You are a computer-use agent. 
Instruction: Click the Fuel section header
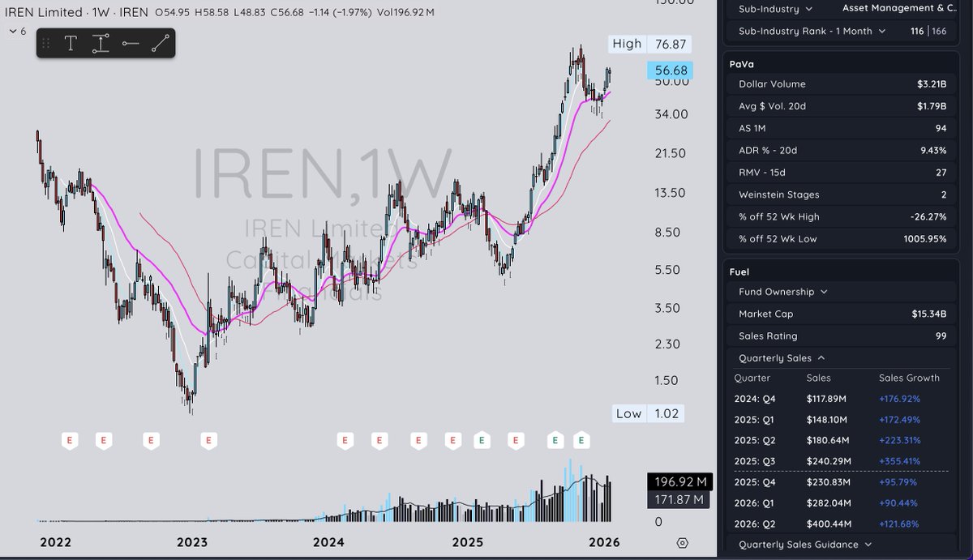(739, 272)
